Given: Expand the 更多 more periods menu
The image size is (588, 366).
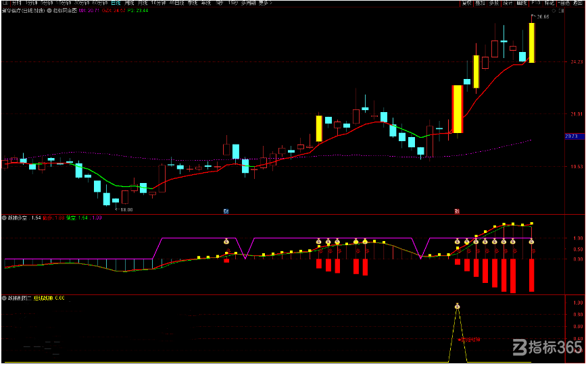Looking at the screenshot, I should 265,3.
